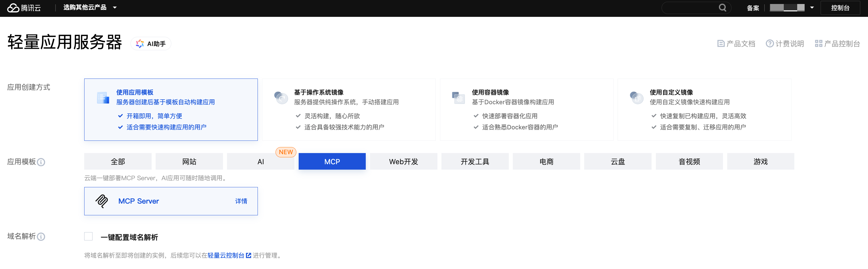Switch to the 电商 template tab
The height and width of the screenshot is (269, 868).
click(x=546, y=161)
